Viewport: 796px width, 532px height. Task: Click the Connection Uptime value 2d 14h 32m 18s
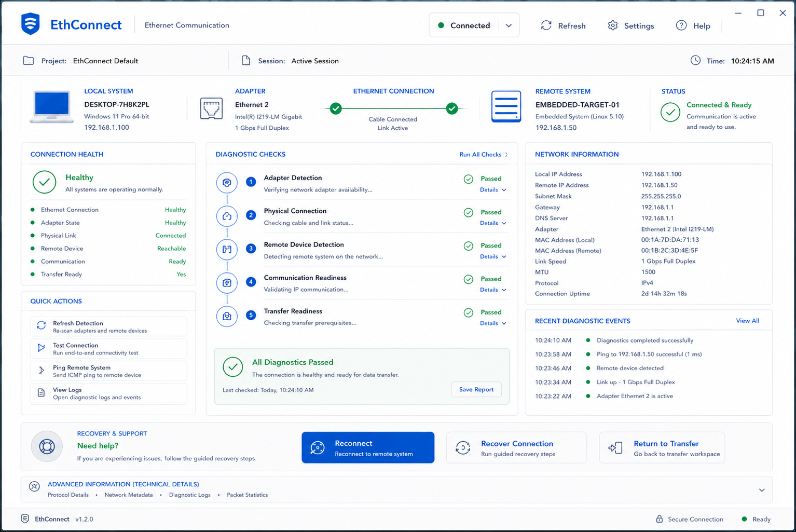point(664,294)
